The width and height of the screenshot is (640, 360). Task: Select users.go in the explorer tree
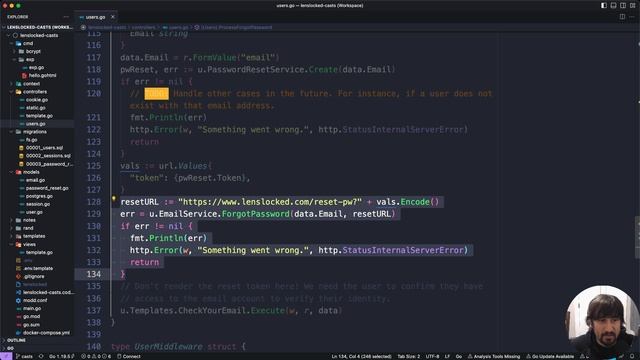pyautogui.click(x=36, y=124)
